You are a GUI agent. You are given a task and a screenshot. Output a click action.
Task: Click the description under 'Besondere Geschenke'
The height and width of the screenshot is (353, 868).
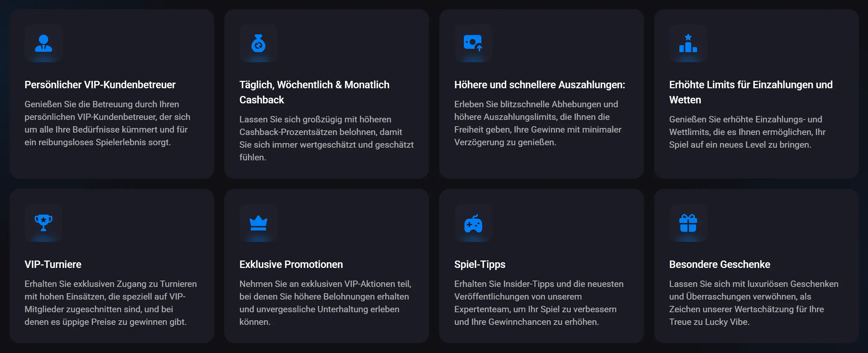point(754,303)
